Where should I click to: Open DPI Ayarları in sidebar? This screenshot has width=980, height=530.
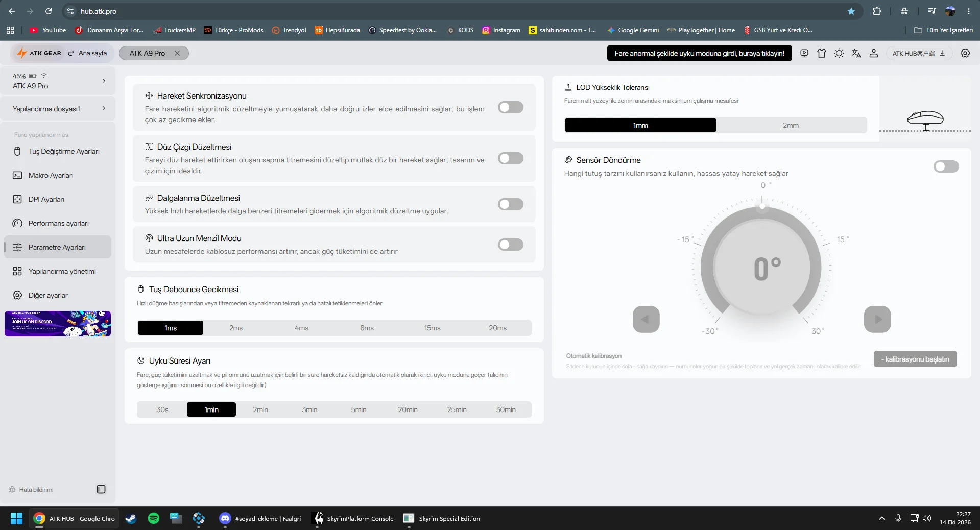pyautogui.click(x=58, y=199)
